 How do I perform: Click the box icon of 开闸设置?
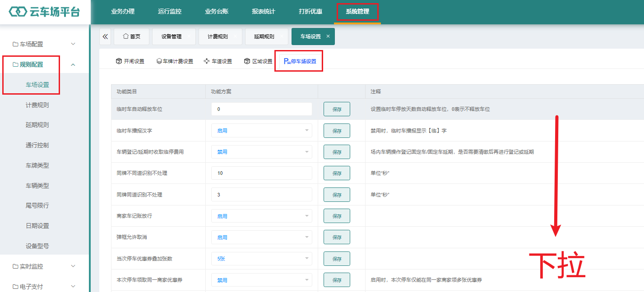pos(119,61)
